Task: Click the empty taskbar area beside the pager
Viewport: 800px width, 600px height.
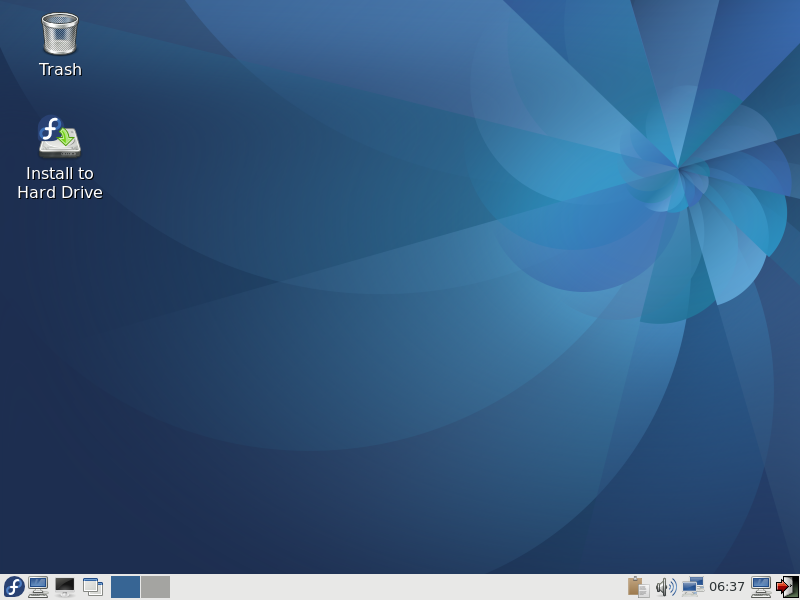Action: (x=400, y=587)
